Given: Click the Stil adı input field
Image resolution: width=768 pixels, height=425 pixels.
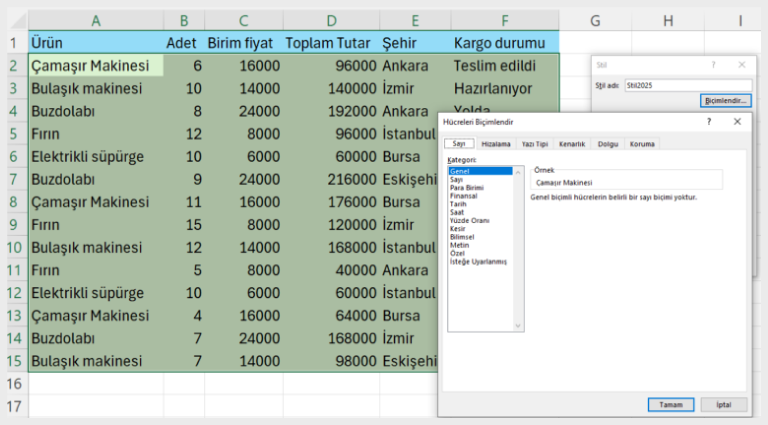Looking at the screenshot, I should click(688, 85).
